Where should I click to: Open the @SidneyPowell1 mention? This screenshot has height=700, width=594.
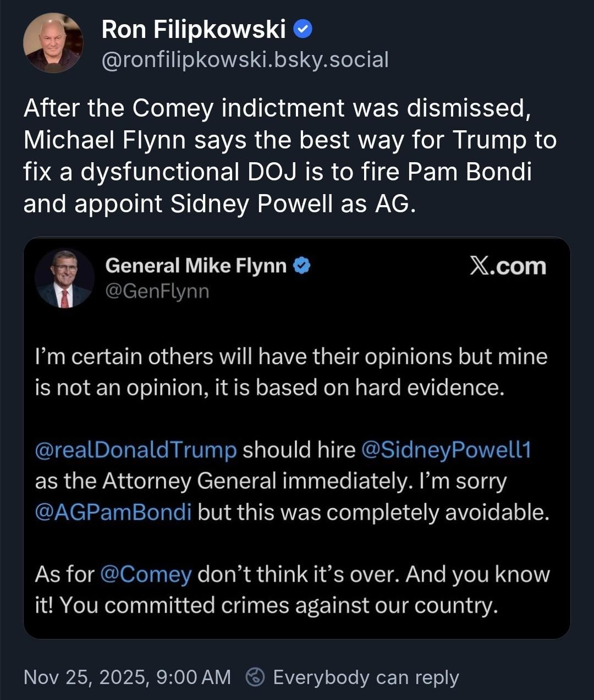point(446,450)
